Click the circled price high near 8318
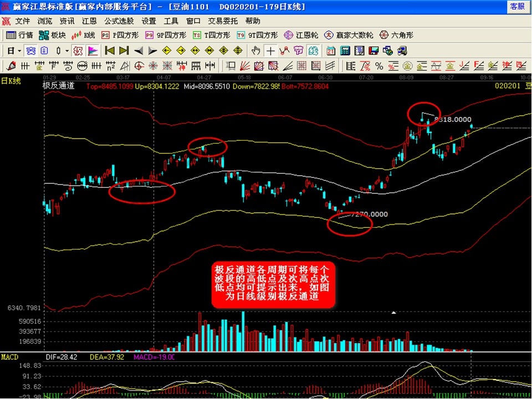Screen dimensions: 532x399 click(x=424, y=114)
